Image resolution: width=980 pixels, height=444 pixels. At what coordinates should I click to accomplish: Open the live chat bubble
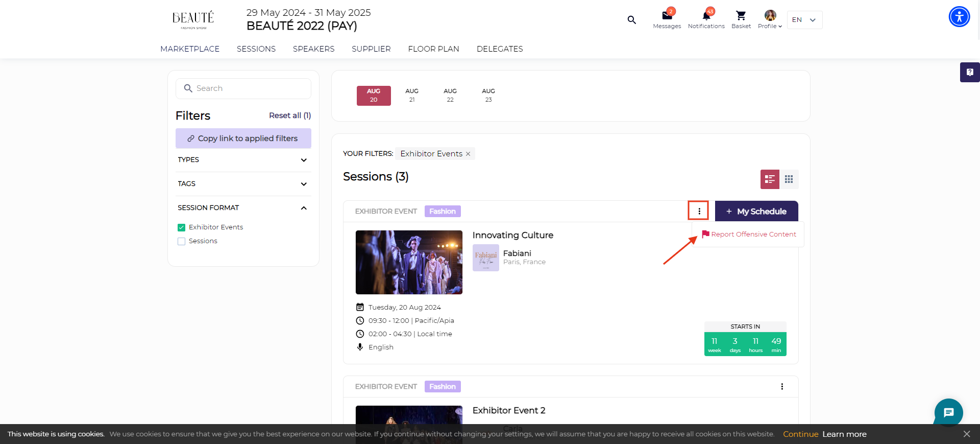tap(948, 412)
